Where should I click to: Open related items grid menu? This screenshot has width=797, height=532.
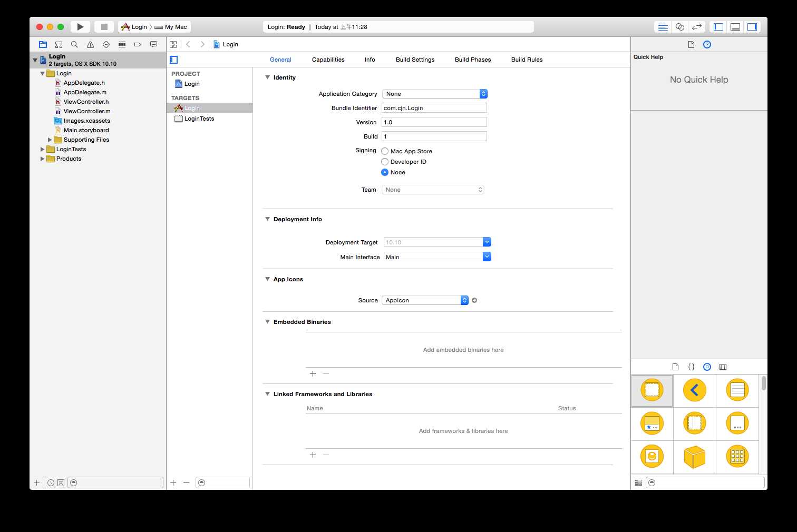point(173,45)
